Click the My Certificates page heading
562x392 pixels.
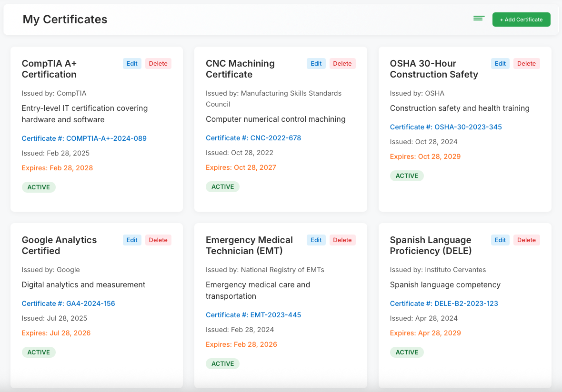coord(65,20)
